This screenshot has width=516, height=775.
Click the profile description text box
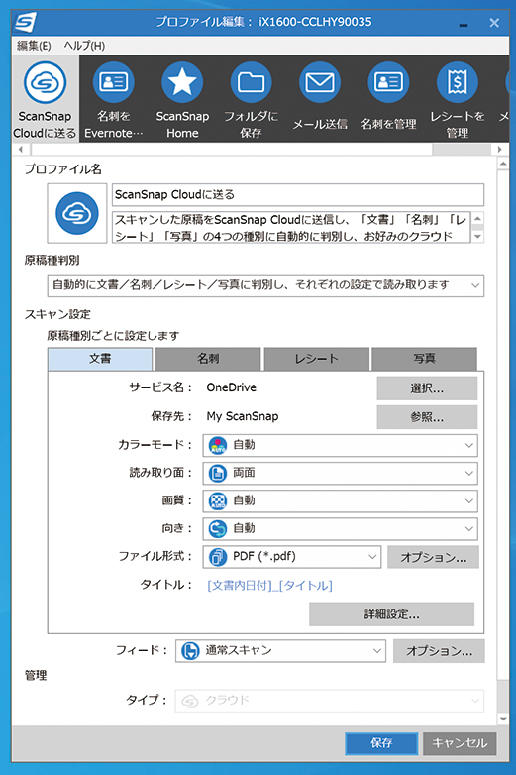tap(291, 227)
